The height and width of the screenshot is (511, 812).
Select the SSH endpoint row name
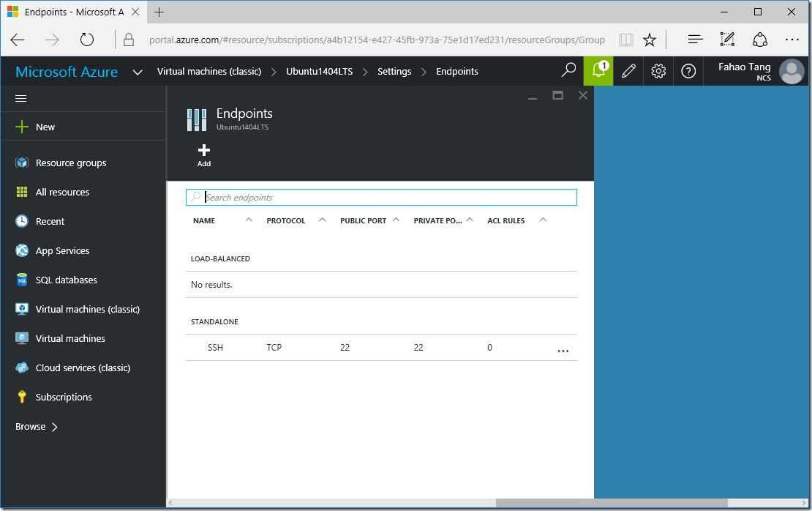[x=215, y=347]
